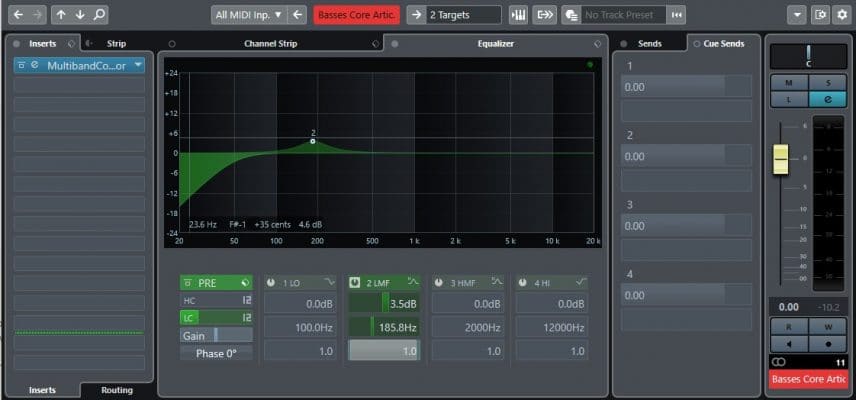Disable EQ band 2 LMF power button
This screenshot has width=856, height=400.
355,283
